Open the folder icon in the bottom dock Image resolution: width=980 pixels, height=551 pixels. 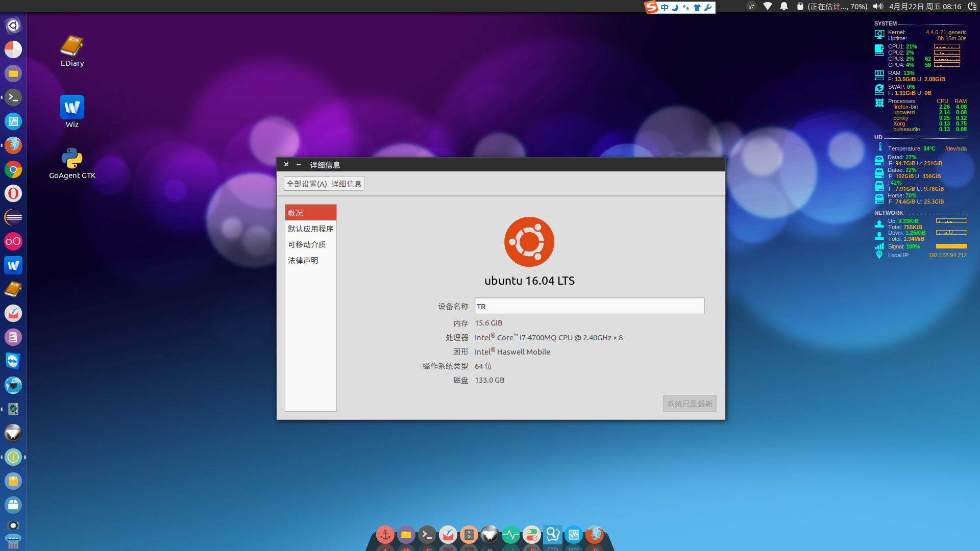(406, 535)
